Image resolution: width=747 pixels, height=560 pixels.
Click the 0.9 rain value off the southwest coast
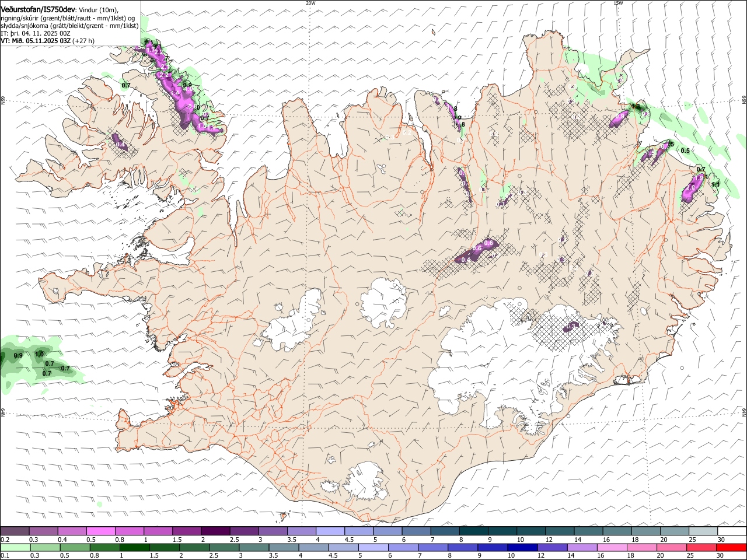tap(18, 355)
